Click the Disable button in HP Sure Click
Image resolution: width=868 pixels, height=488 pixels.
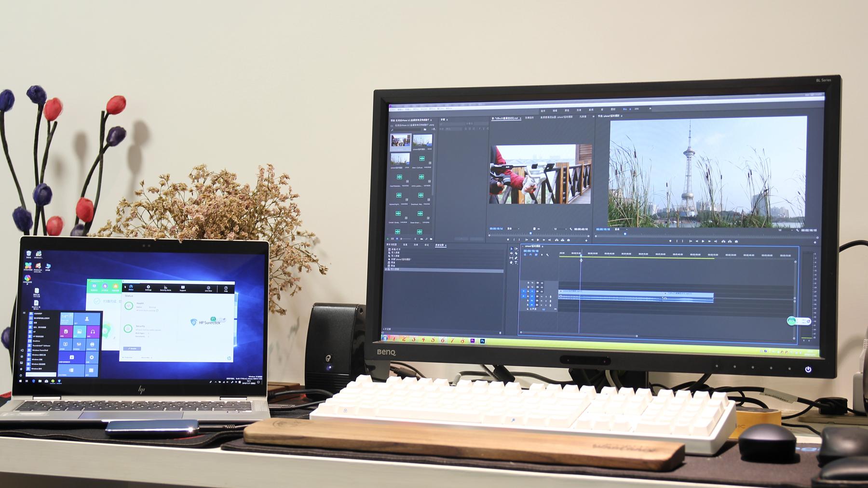coord(132,348)
